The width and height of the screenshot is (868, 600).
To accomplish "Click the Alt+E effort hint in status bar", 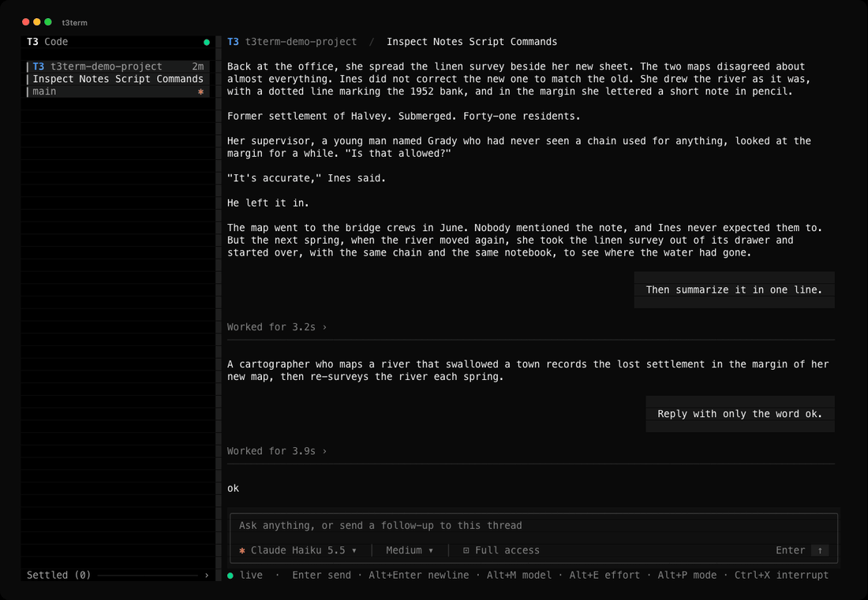I will pyautogui.click(x=604, y=575).
